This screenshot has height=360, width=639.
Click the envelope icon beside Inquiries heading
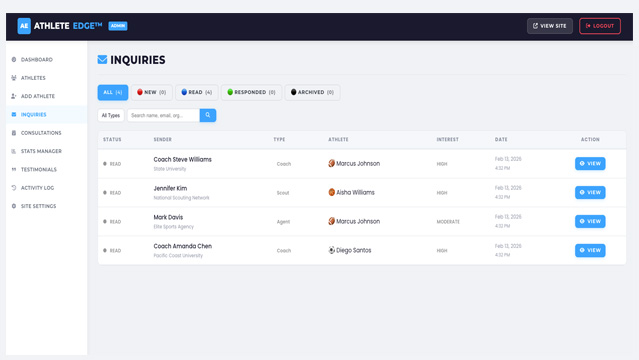(x=102, y=60)
